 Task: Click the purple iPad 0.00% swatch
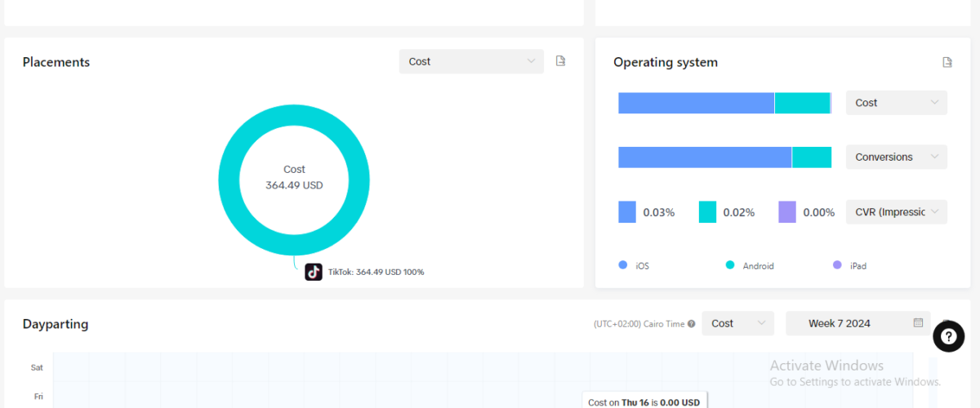click(786, 212)
